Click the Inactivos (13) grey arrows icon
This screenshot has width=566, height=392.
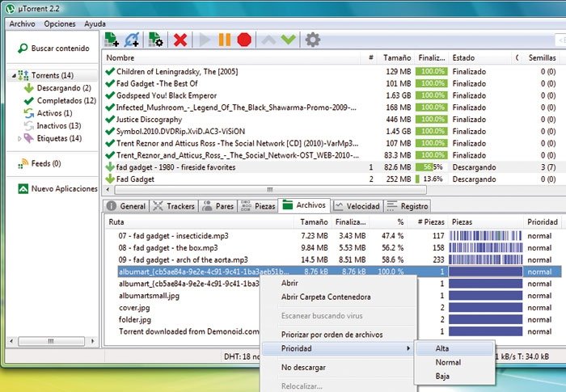pos(29,125)
